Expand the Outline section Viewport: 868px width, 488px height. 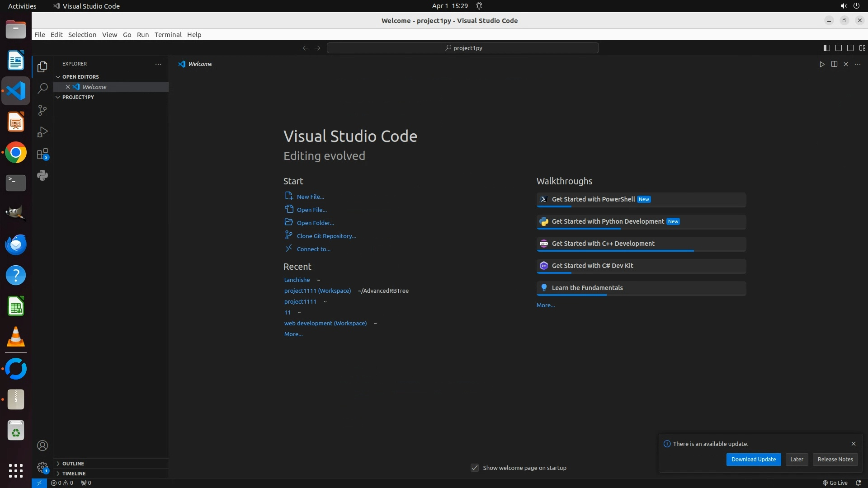coord(73,464)
